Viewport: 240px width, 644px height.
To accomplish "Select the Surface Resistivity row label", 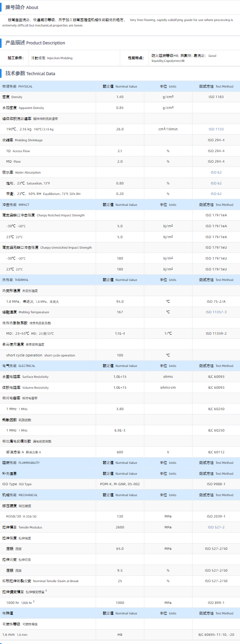I will [25, 377].
